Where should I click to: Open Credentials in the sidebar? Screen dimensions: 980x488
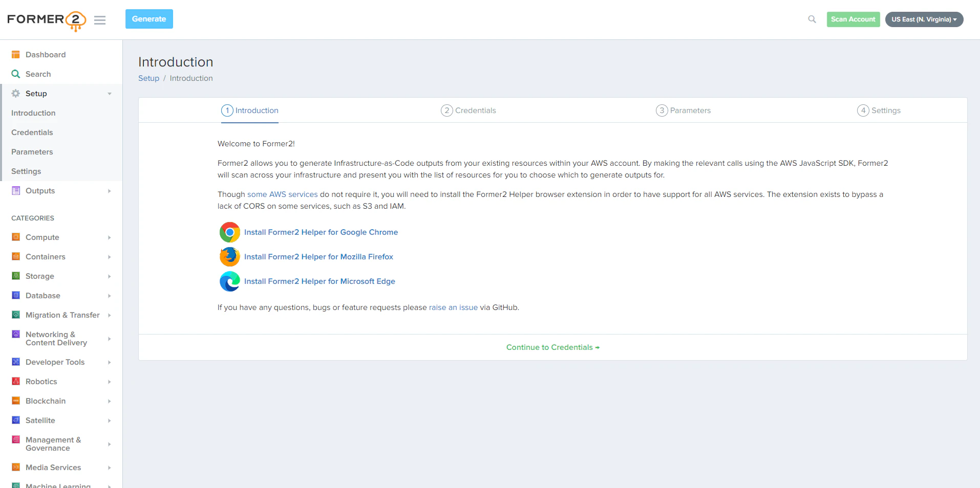pyautogui.click(x=32, y=132)
